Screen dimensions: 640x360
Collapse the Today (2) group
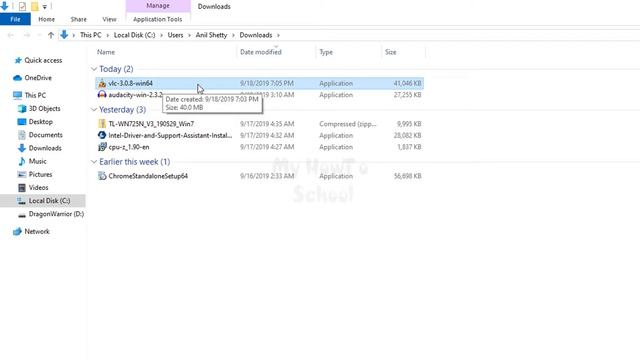[x=94, y=69]
